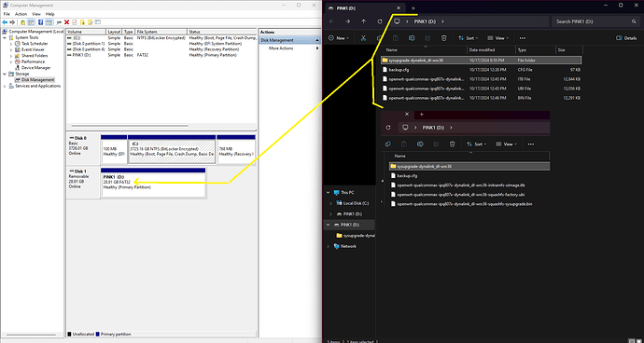
Task: Open the More Actions submenu
Action: [x=290, y=48]
